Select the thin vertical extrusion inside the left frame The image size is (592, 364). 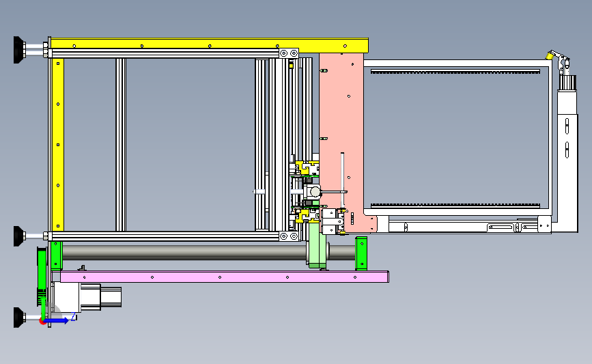pyautogui.click(x=121, y=145)
